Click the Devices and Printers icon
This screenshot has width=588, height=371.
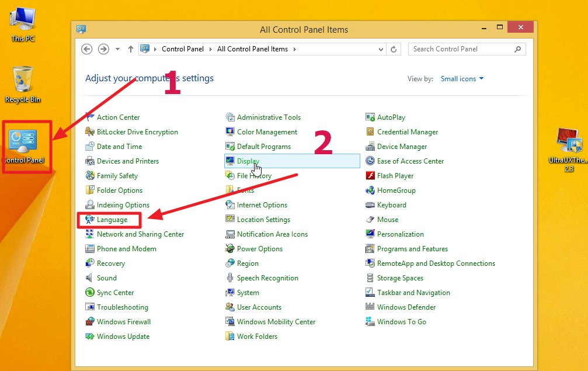point(89,161)
